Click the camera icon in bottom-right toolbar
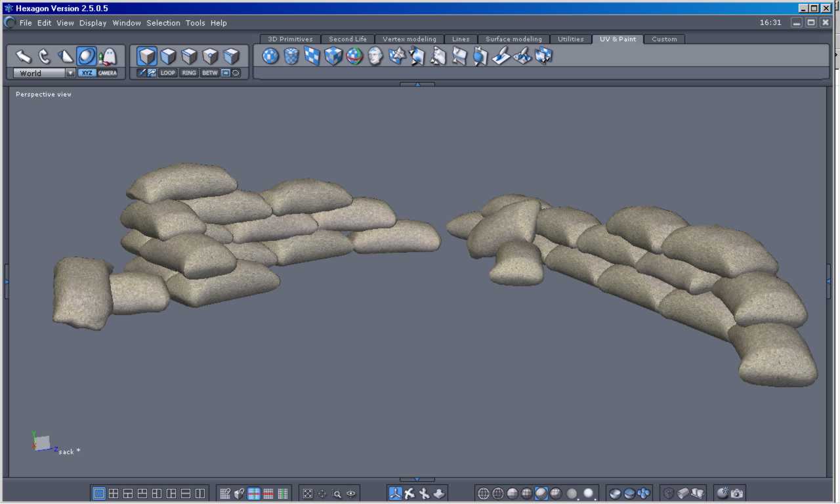This screenshot has height=504, width=840. coord(737,493)
